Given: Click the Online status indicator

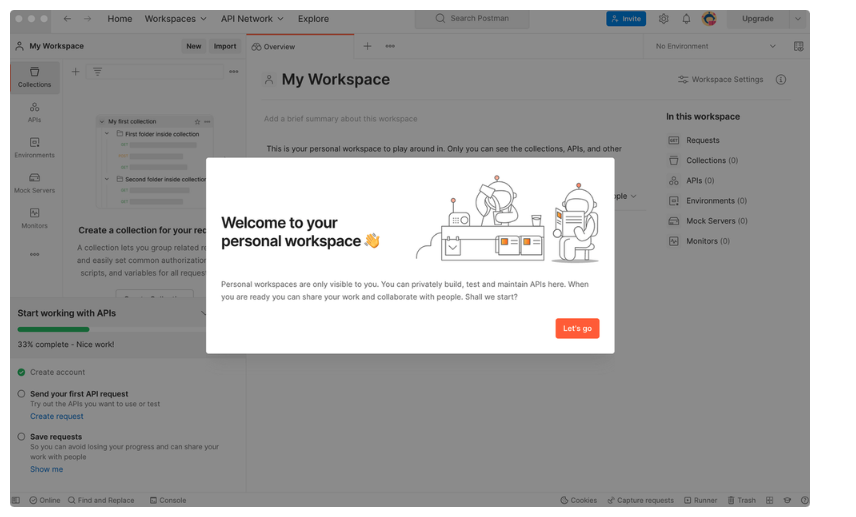Looking at the screenshot, I should [x=45, y=500].
